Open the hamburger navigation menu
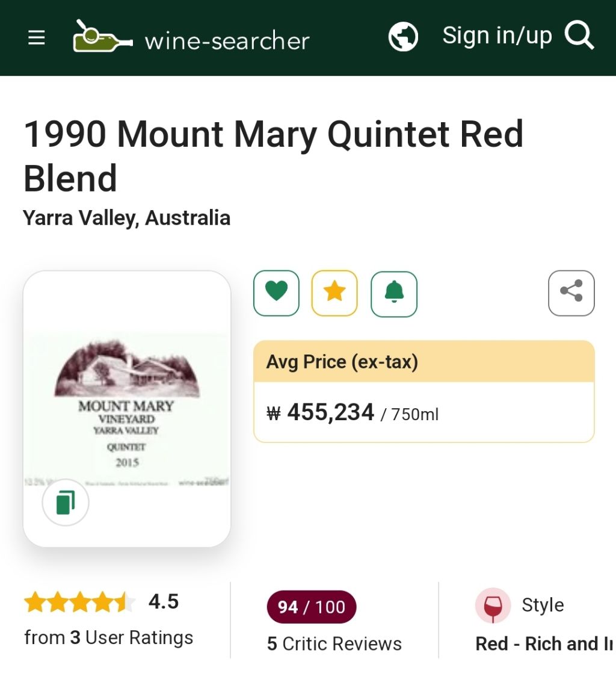The width and height of the screenshot is (616, 676). [x=37, y=38]
